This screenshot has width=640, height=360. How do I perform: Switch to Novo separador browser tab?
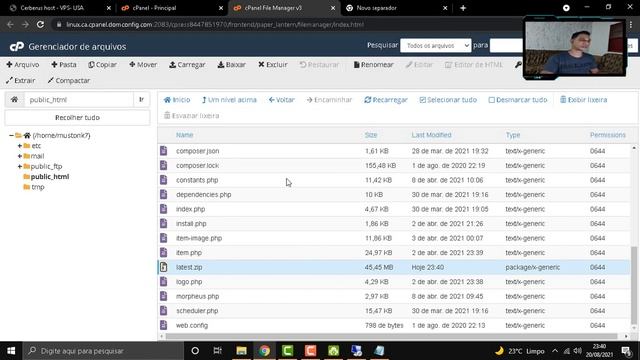[396, 8]
